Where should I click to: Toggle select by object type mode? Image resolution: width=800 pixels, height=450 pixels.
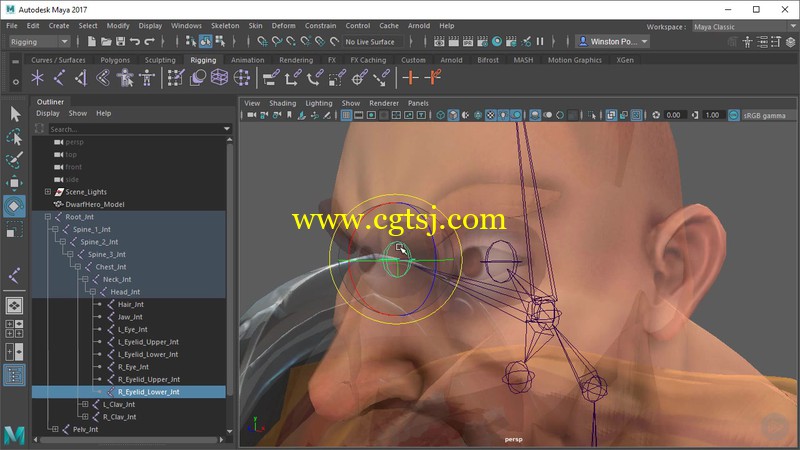tap(206, 41)
